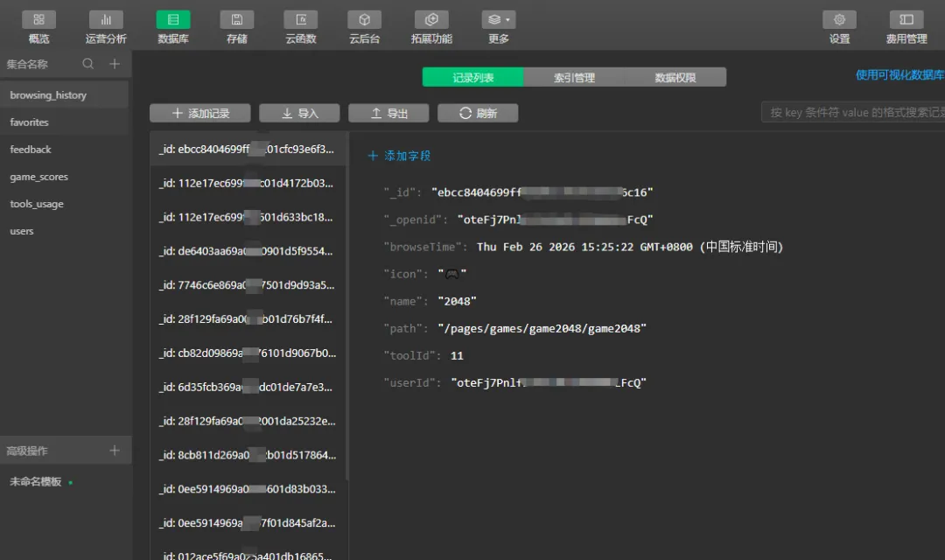The image size is (945, 560).
Task: Select record ending 7f01d845af2a...
Action: [248, 522]
